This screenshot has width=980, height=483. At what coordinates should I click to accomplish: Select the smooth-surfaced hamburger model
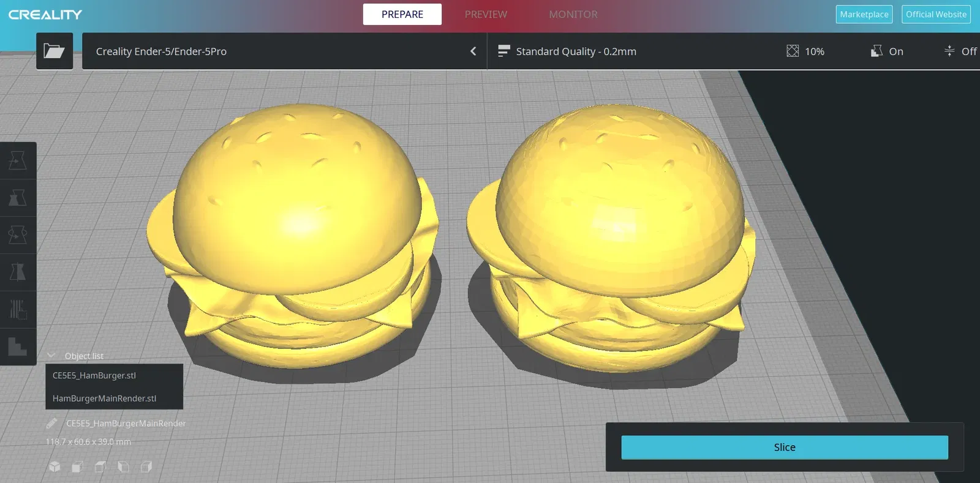coord(293,236)
